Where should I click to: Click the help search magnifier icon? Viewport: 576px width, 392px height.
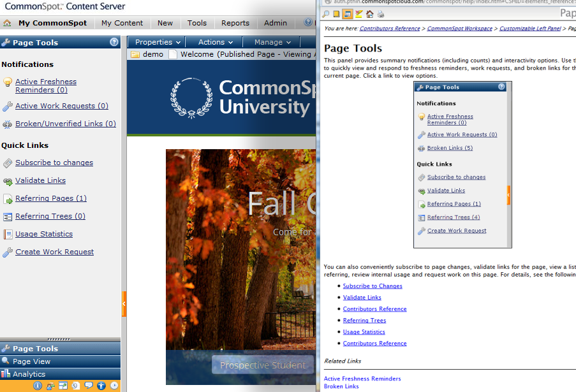pyautogui.click(x=325, y=14)
